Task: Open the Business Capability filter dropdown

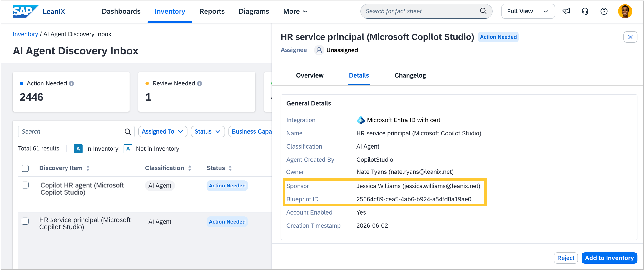Action: tap(250, 131)
